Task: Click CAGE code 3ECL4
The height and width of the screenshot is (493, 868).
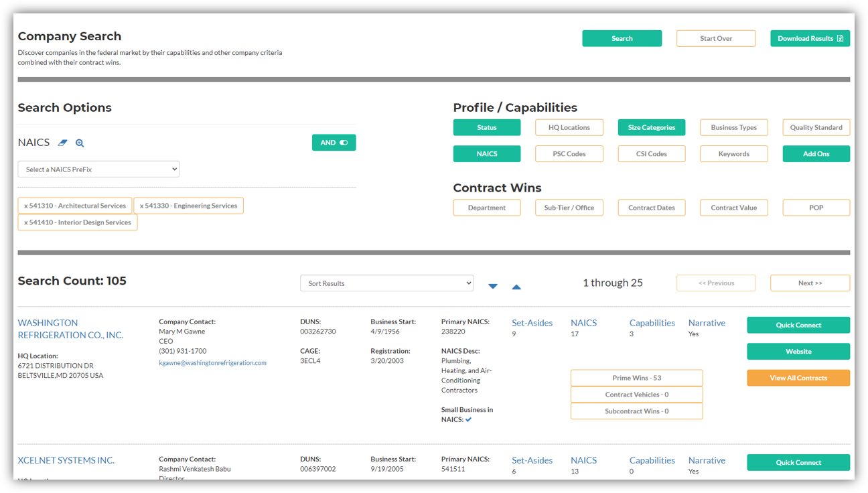Action: click(x=310, y=361)
